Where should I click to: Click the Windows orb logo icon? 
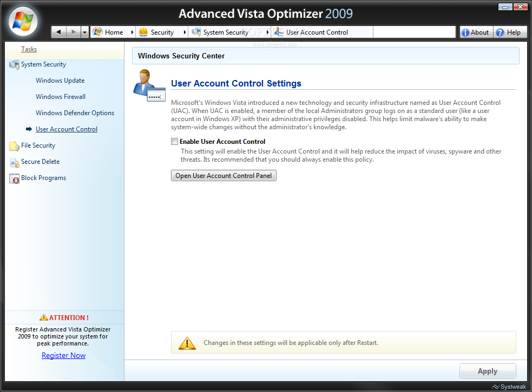click(x=23, y=22)
